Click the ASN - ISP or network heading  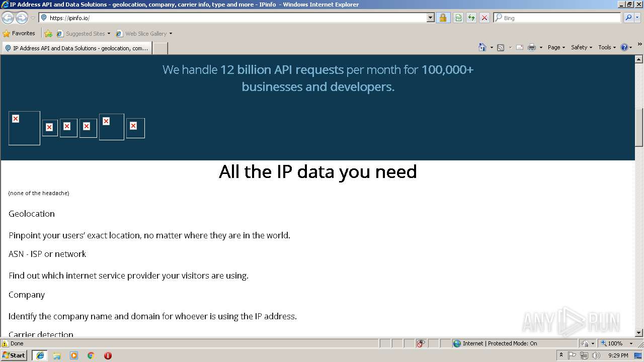(47, 254)
